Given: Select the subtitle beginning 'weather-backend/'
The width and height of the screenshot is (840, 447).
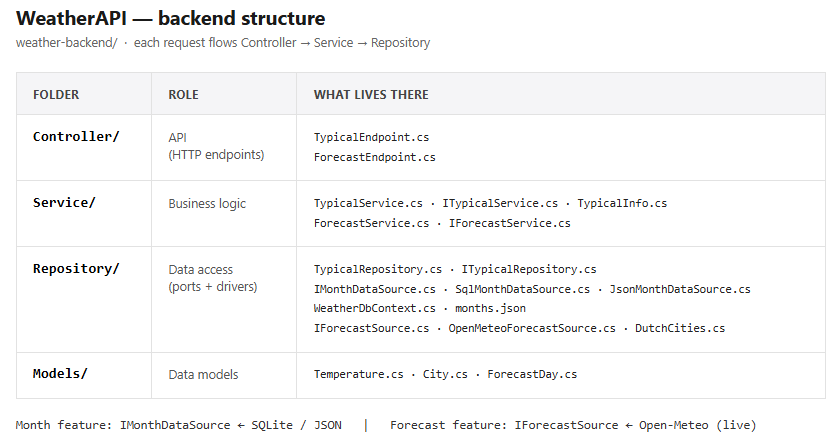Looking at the screenshot, I should pos(223,43).
